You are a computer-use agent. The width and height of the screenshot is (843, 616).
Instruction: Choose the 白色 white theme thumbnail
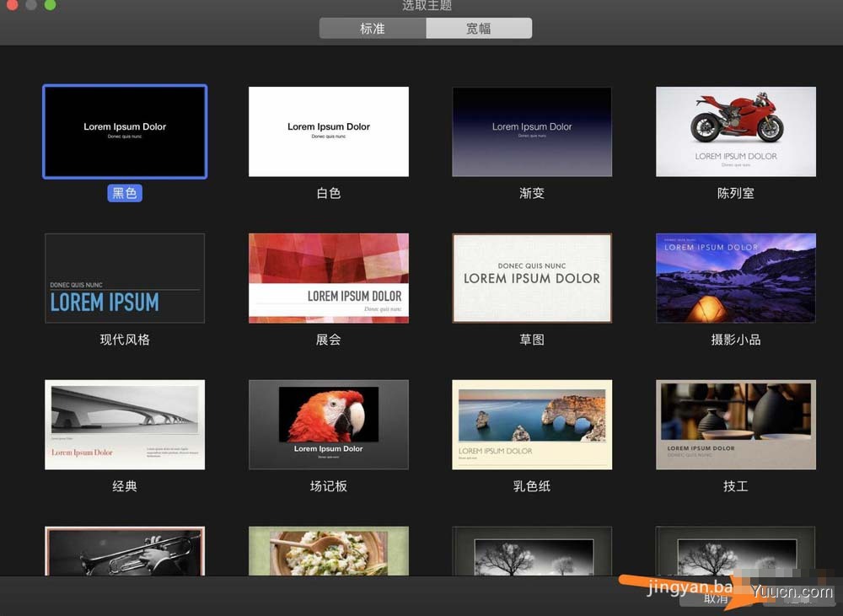[329, 131]
